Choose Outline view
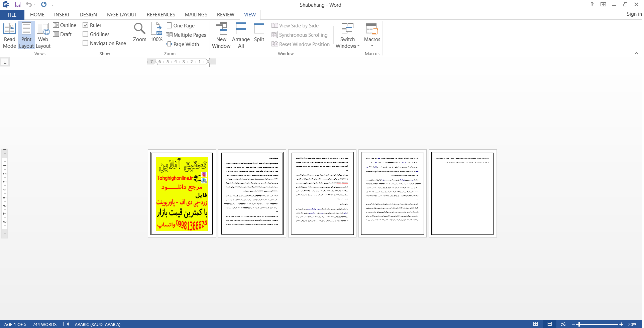The height and width of the screenshot is (328, 644). tap(65, 25)
